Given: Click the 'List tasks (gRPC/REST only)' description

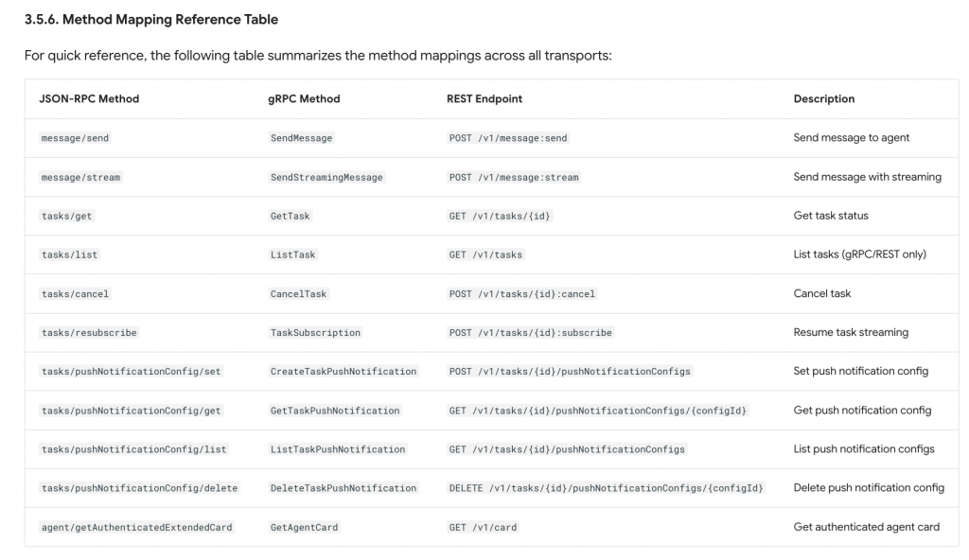Looking at the screenshot, I should pyautogui.click(x=859, y=254).
